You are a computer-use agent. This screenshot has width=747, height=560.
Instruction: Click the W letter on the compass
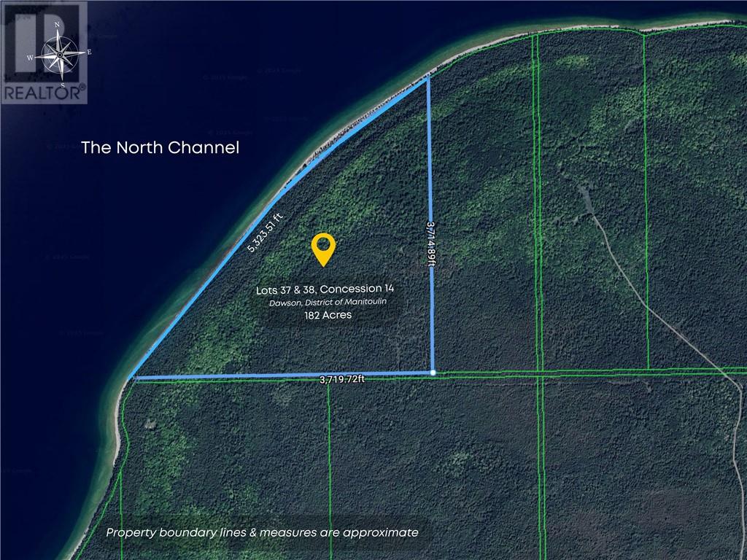tap(30, 57)
